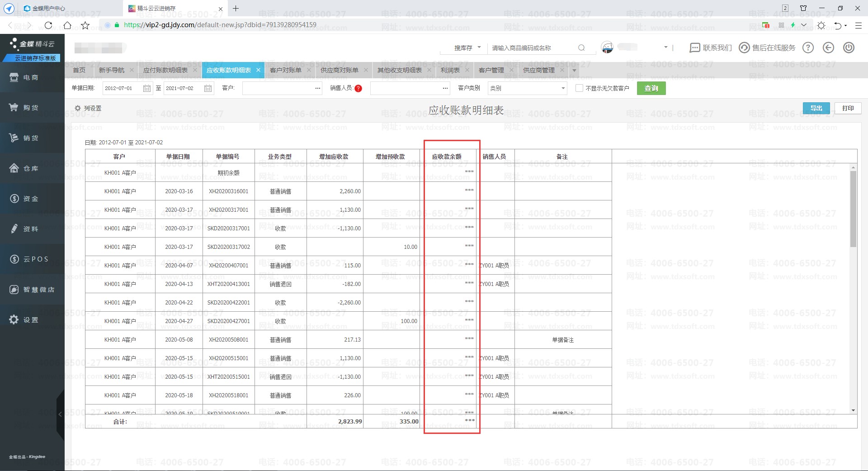Click the logout power icon
The width and height of the screenshot is (868, 471).
tap(849, 48)
